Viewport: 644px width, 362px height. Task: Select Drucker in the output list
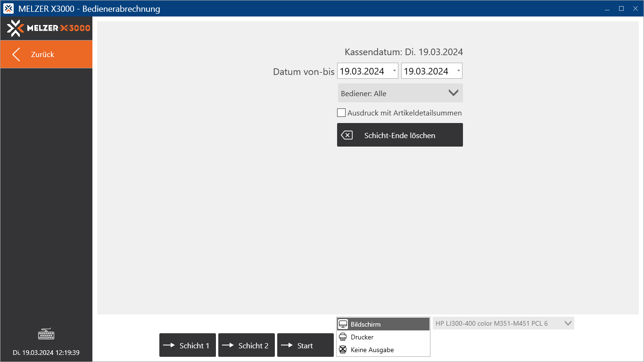(x=362, y=337)
